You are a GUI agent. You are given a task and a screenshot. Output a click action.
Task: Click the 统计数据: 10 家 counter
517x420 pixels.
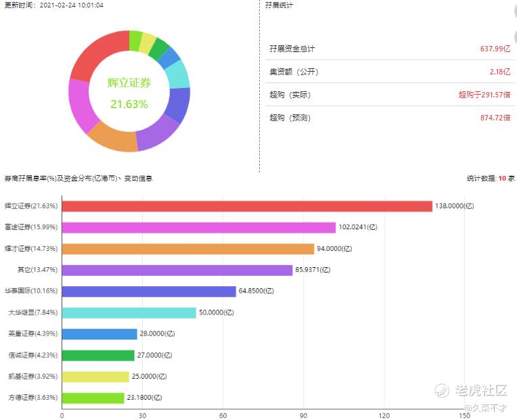point(491,179)
